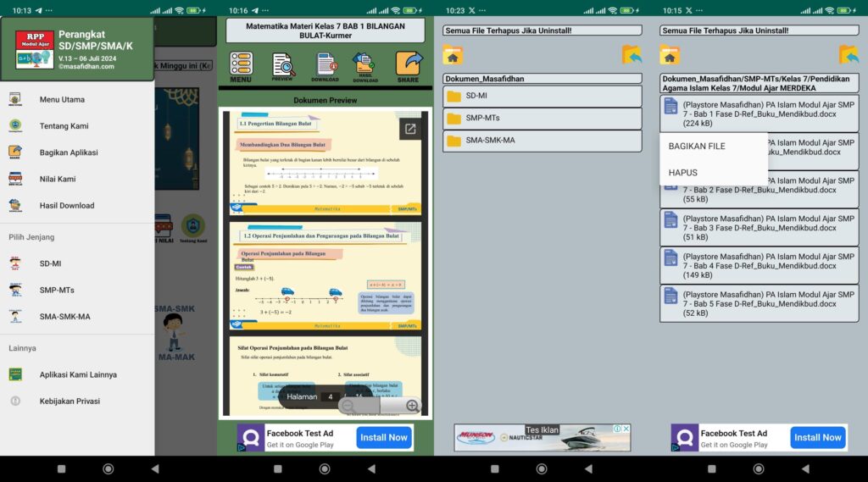Image resolution: width=868 pixels, height=482 pixels.
Task: Tap Android recents square under docx file list
Action: pyautogui.click(x=712, y=468)
